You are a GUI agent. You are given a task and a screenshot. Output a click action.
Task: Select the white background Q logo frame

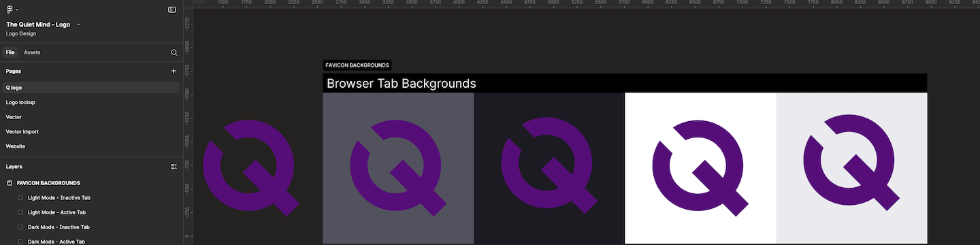[700, 168]
